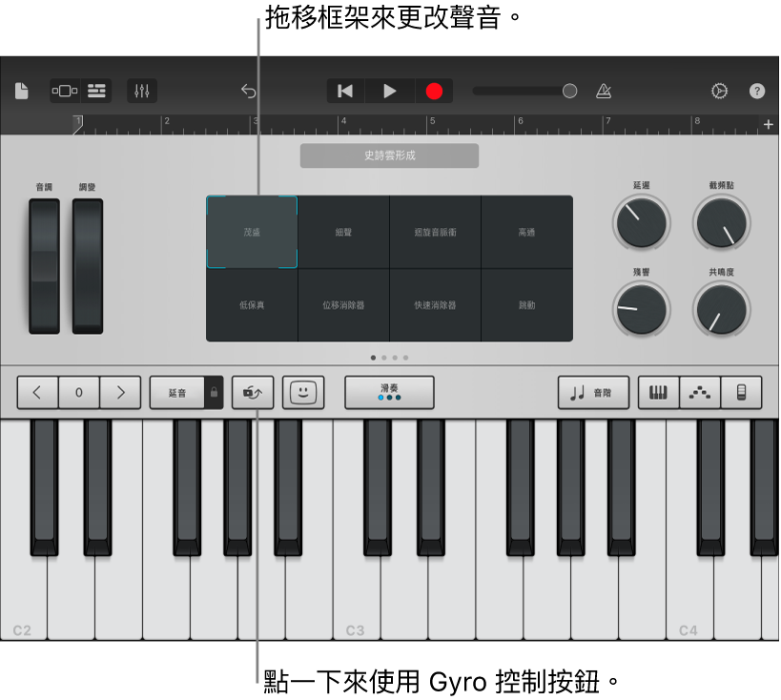This screenshot has width=781, height=700.
Task: Open the 音階 scale menu
Action: (x=593, y=393)
